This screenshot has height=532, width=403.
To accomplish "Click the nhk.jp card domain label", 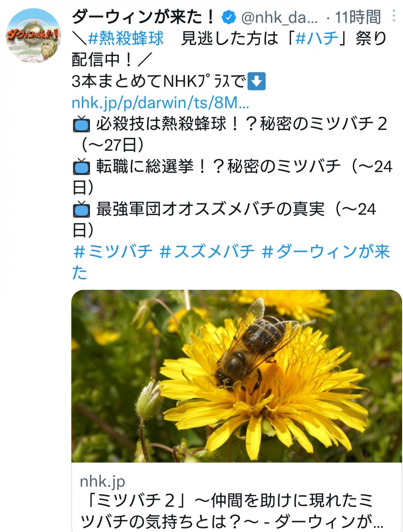I will (x=103, y=481).
